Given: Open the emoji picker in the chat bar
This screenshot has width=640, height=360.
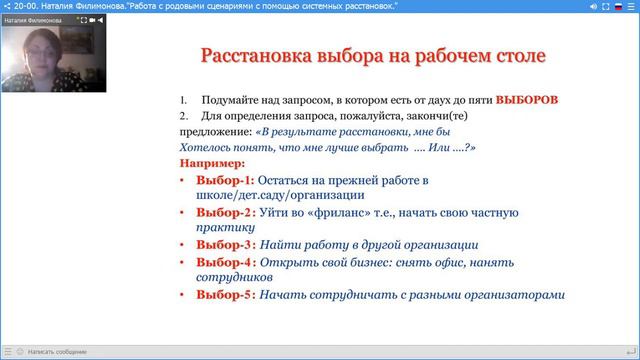Looking at the screenshot, I should tap(20, 351).
